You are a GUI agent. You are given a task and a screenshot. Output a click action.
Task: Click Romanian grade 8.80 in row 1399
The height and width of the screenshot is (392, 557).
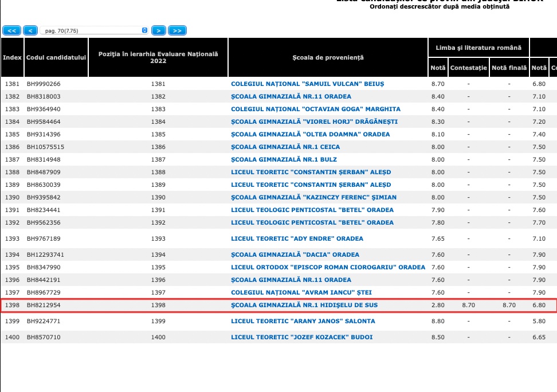438,321
